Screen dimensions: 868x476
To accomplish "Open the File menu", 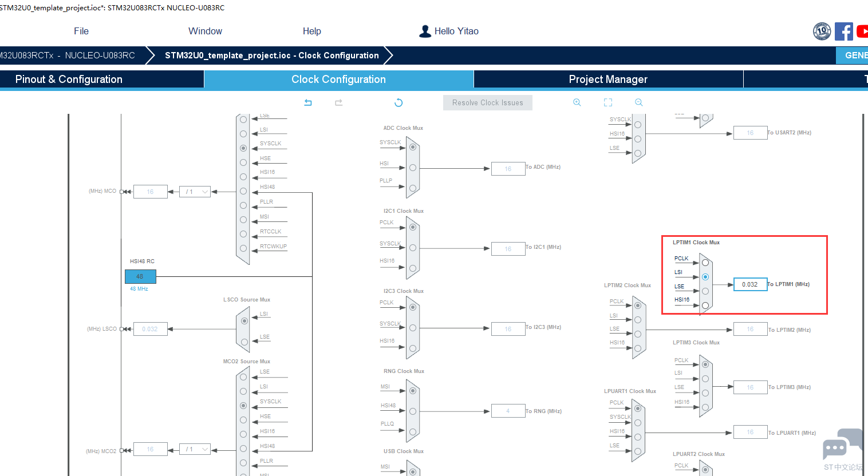I will pos(81,31).
